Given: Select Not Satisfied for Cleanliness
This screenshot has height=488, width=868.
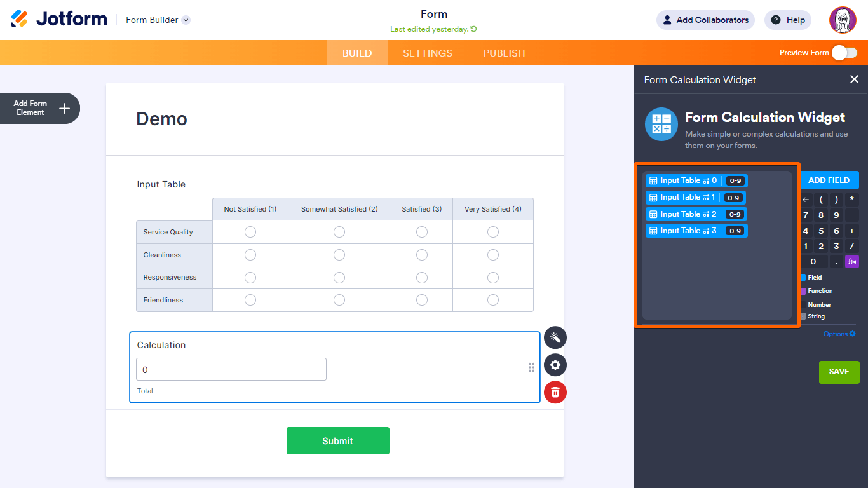Looking at the screenshot, I should 250,255.
